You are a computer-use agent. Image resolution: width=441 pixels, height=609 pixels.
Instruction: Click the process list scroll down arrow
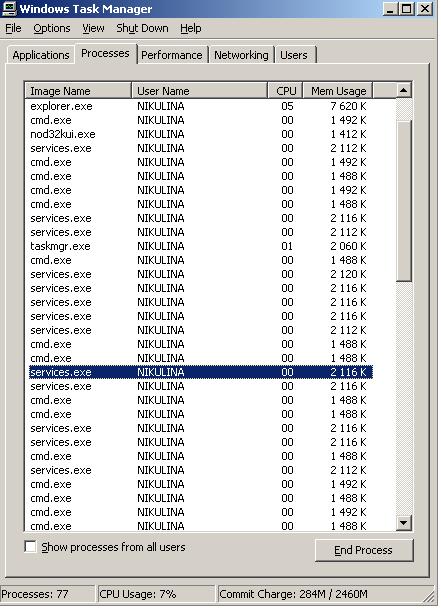click(x=404, y=523)
